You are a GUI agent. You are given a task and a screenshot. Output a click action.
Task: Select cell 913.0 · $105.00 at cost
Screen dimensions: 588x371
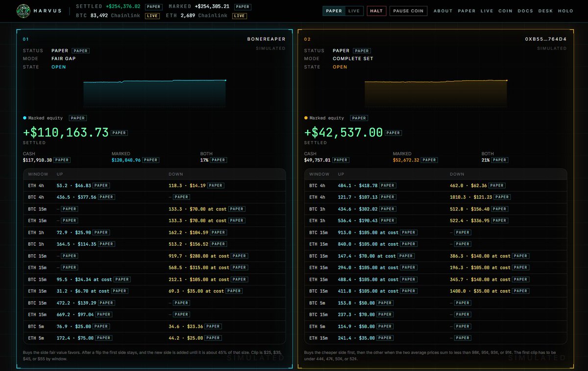click(368, 232)
